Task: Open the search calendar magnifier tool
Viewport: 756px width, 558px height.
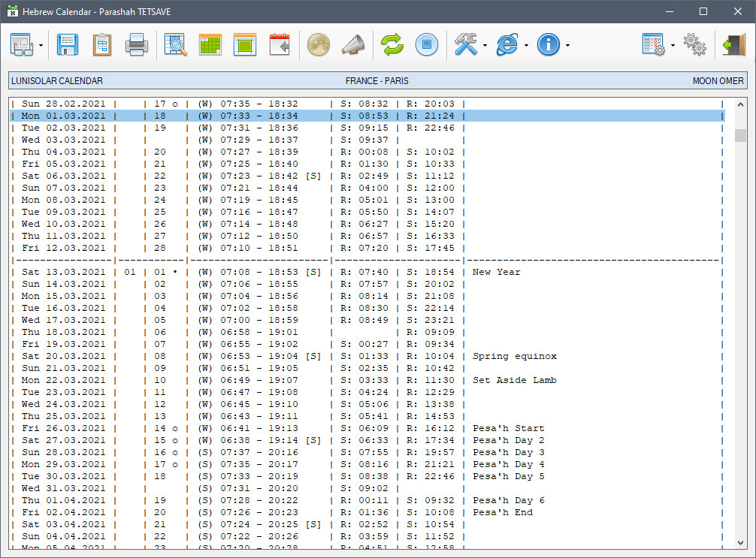Action: [x=176, y=45]
